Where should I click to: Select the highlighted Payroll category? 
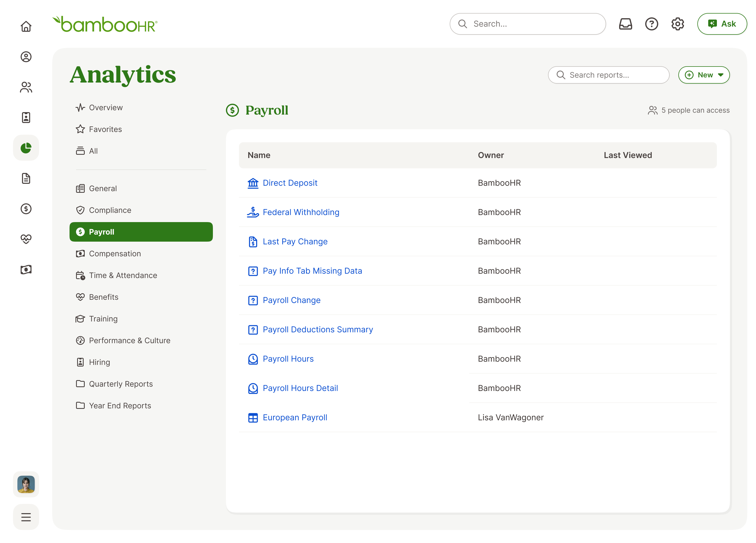coord(141,232)
